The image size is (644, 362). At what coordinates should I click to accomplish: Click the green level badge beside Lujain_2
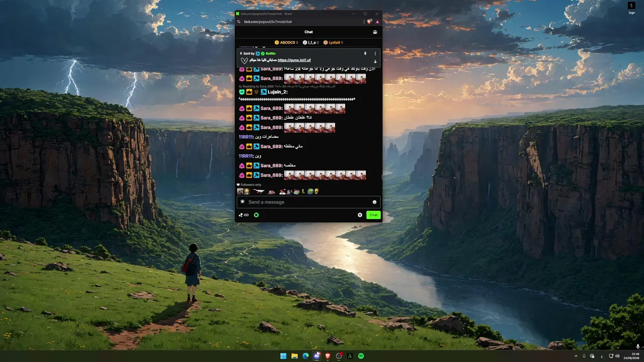click(x=242, y=92)
